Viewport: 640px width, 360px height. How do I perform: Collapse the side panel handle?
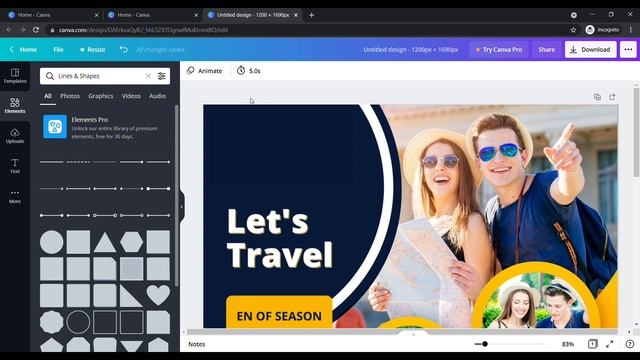pos(182,207)
